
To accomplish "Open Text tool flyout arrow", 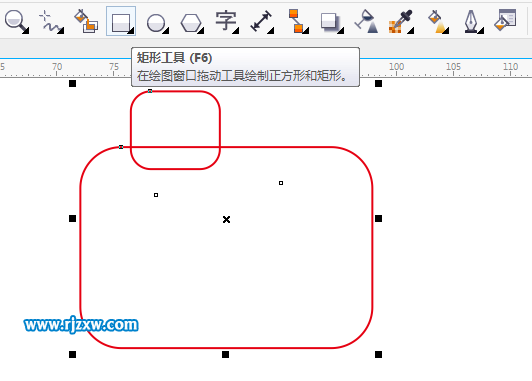I will tap(236, 31).
